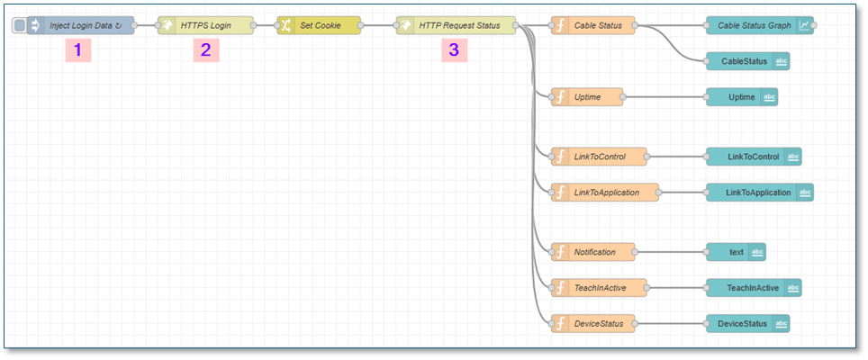
Task: Click output port of LinkToApplication function node
Action: (659, 193)
